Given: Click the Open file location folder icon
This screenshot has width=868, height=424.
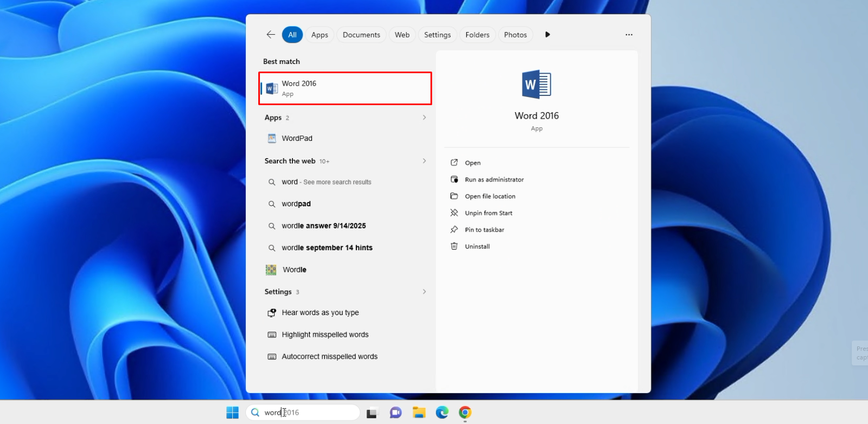Looking at the screenshot, I should pos(454,196).
